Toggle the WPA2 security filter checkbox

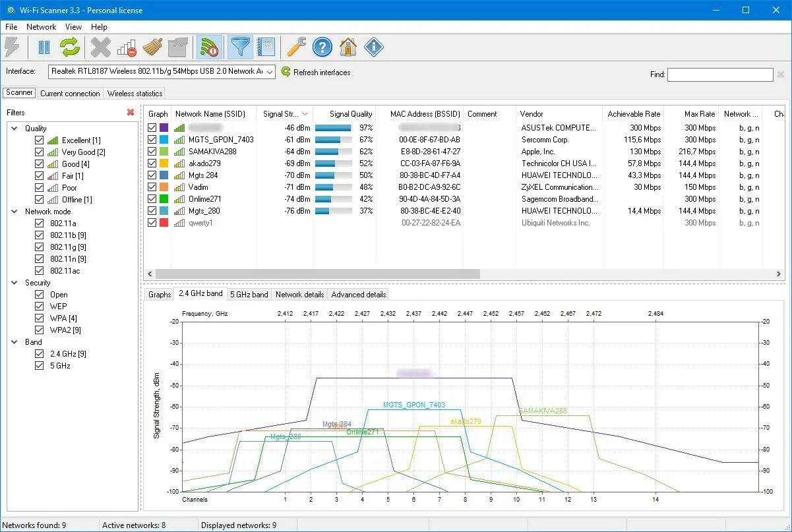click(x=40, y=330)
